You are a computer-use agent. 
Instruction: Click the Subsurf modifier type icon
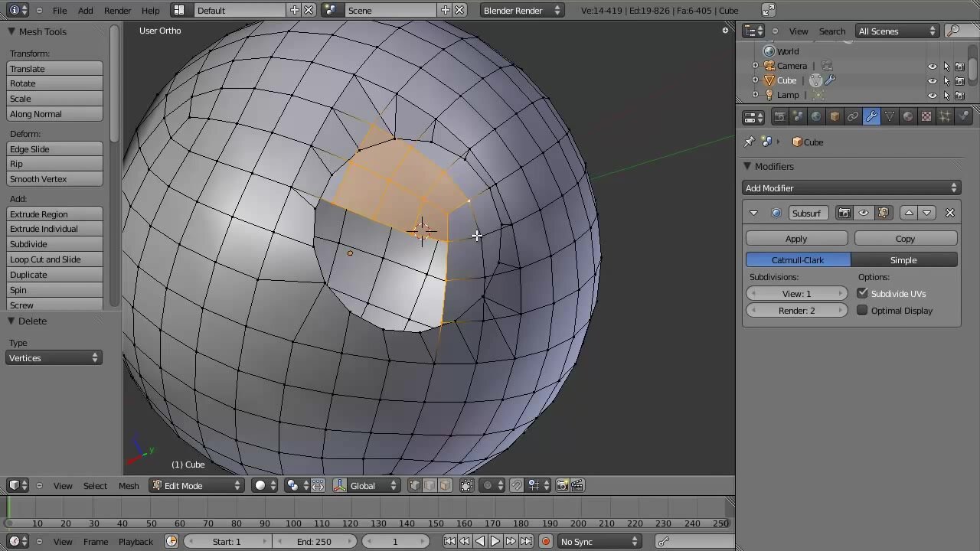(x=776, y=213)
